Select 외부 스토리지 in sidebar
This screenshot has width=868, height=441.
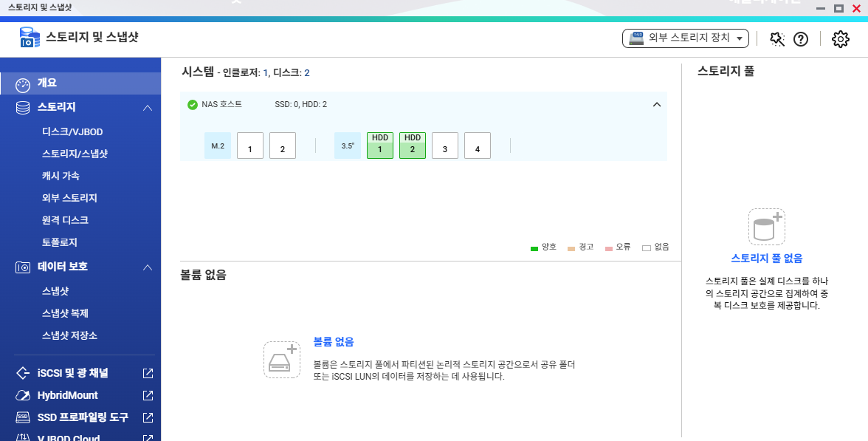point(69,198)
